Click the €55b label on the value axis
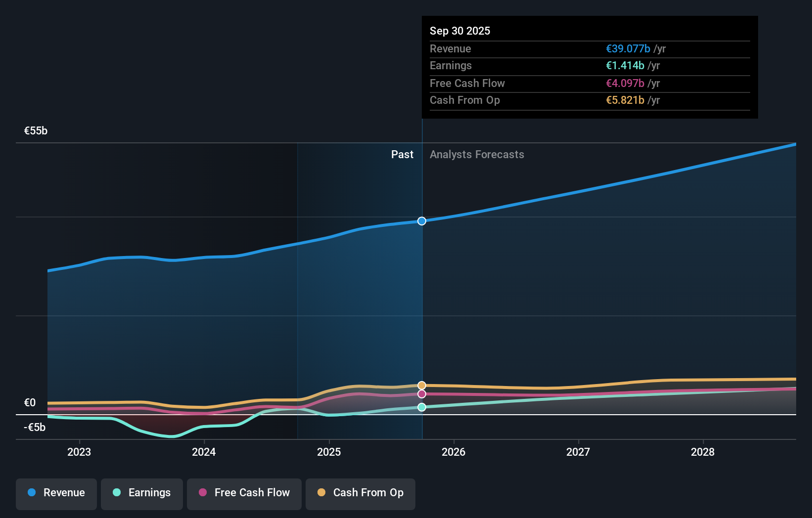 35,131
